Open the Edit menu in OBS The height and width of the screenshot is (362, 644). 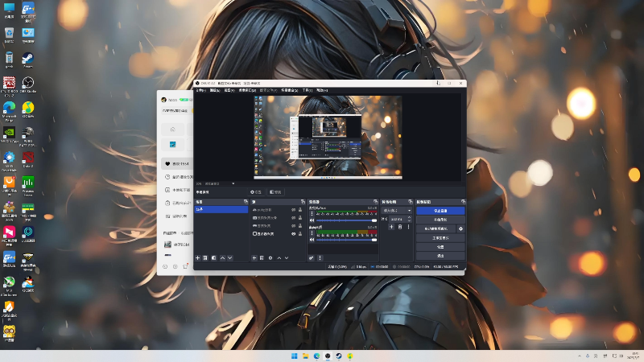click(215, 90)
